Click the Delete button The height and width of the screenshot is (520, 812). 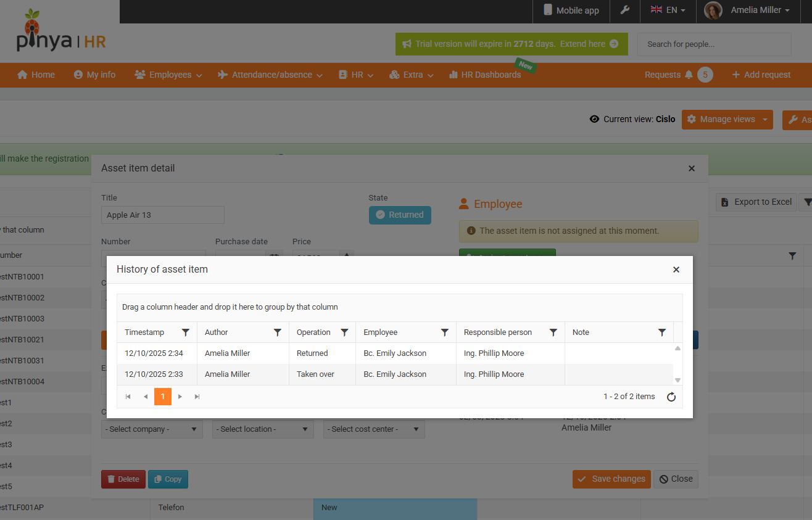pos(123,479)
